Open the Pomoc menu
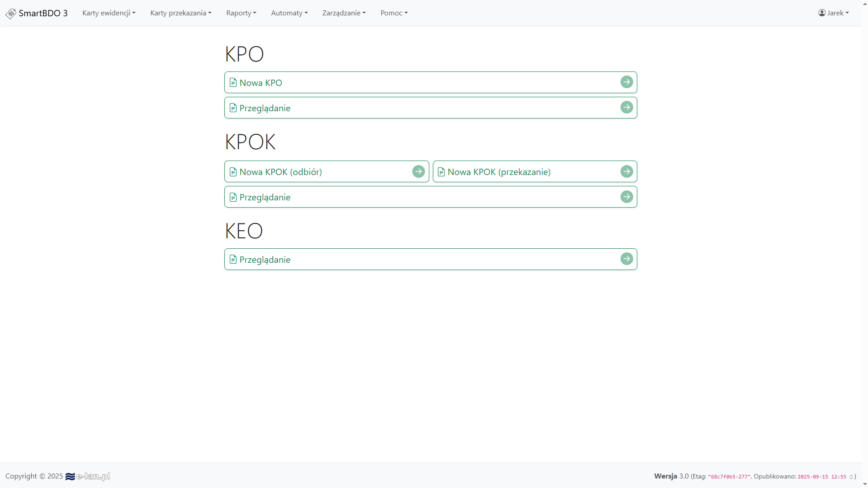 coord(394,13)
